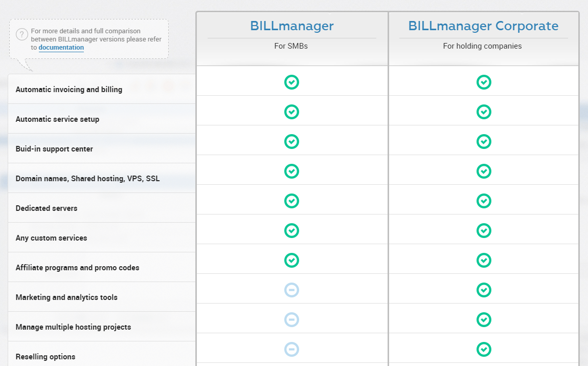Viewport: 588px width, 366px height.
Task: Click Corporate checkmark for Reselling options
Action: point(484,349)
